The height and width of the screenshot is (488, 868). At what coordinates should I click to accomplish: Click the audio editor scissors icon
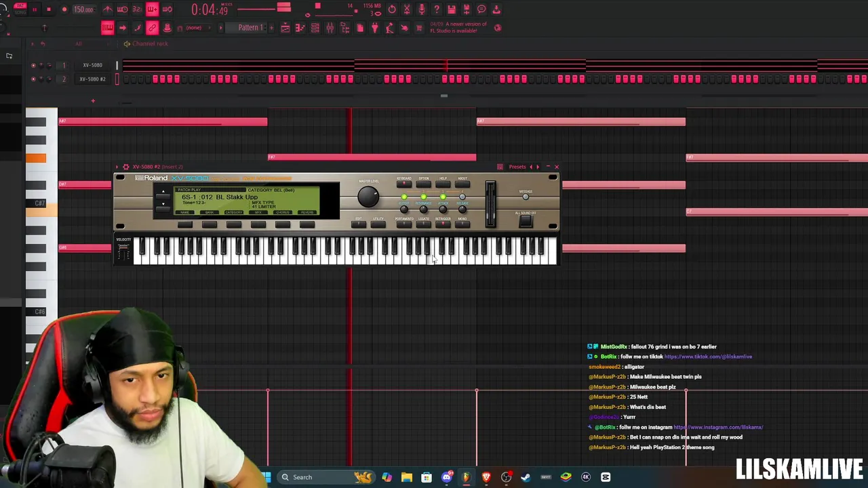coord(407,9)
